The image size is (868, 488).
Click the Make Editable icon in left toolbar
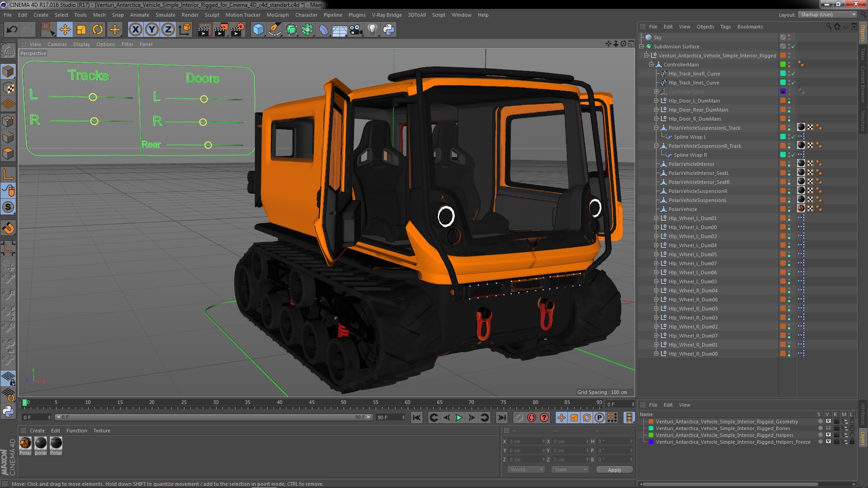pos(8,51)
